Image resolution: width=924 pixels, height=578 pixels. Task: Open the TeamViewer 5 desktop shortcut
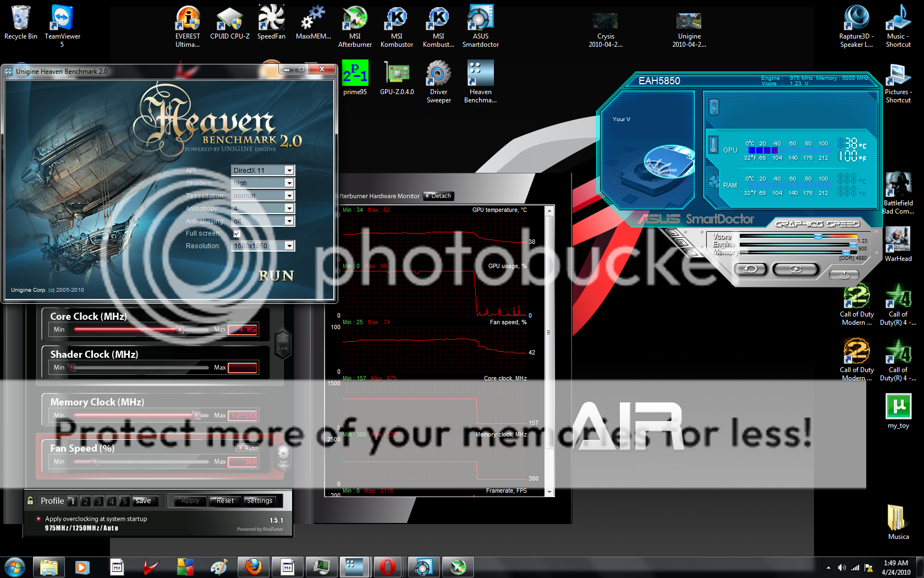[x=62, y=26]
